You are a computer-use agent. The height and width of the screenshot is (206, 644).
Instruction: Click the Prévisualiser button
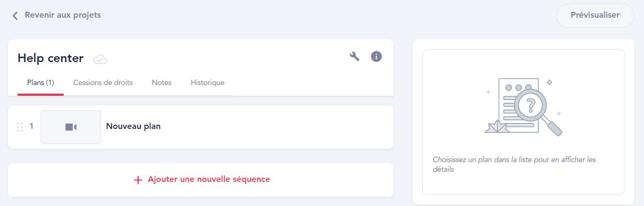pos(595,16)
